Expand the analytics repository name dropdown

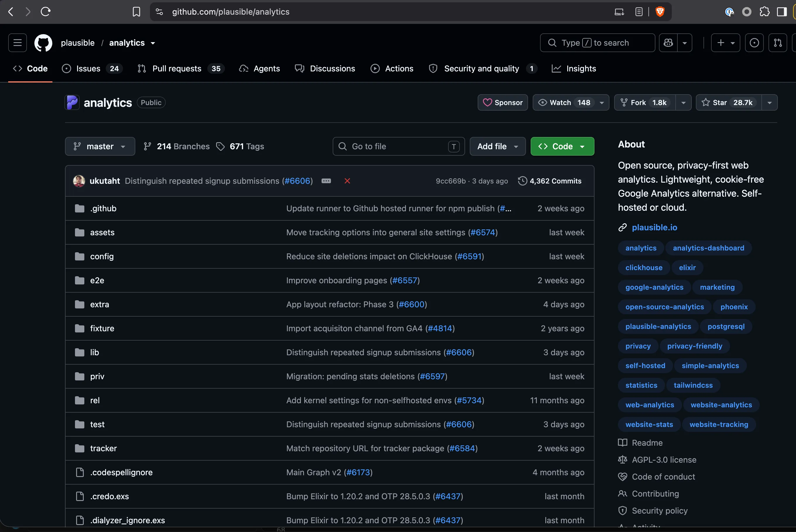tap(153, 43)
